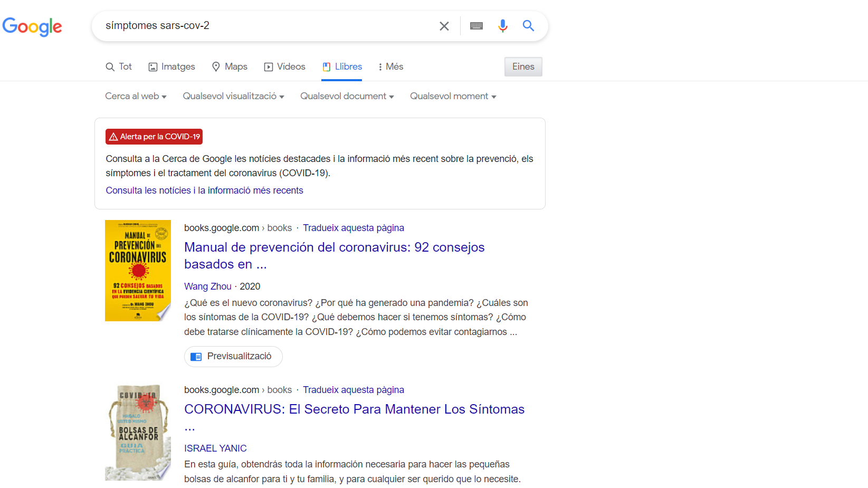
Task: Expand the Cerca al web dropdown
Action: point(136,97)
